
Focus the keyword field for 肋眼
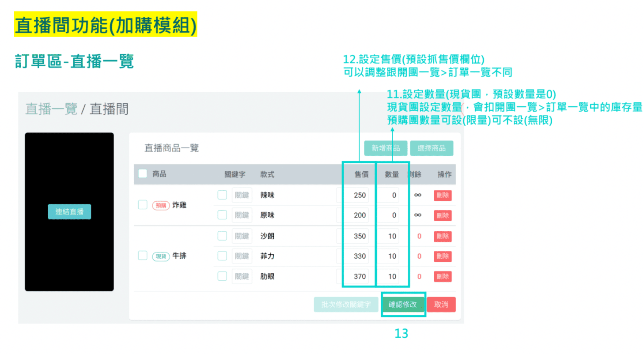[x=242, y=276]
